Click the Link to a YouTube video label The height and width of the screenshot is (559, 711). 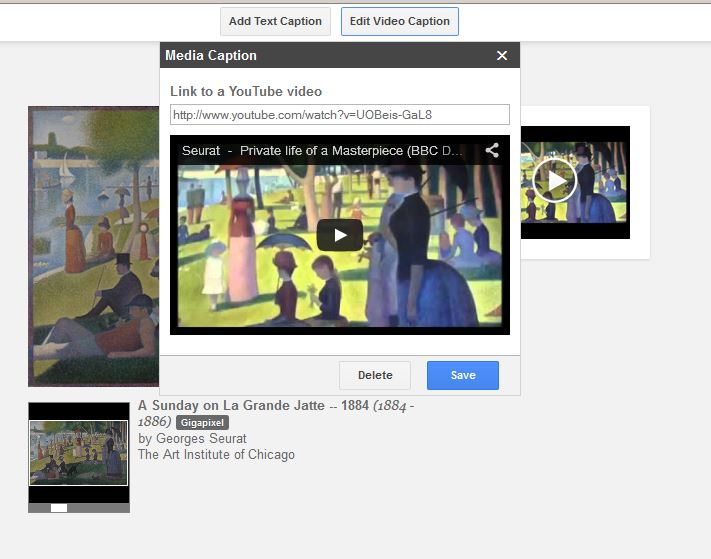pos(246,91)
